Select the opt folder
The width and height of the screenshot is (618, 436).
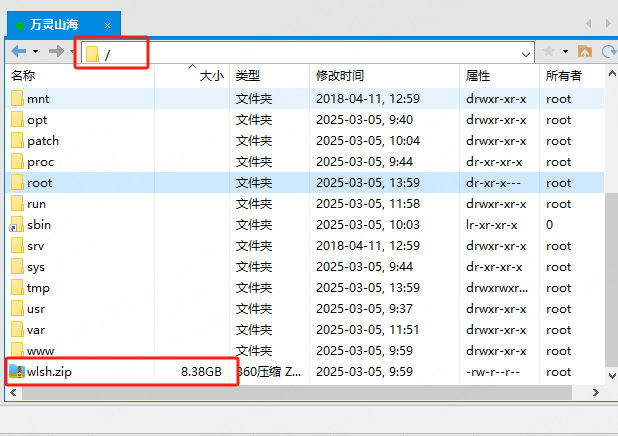coord(305,119)
